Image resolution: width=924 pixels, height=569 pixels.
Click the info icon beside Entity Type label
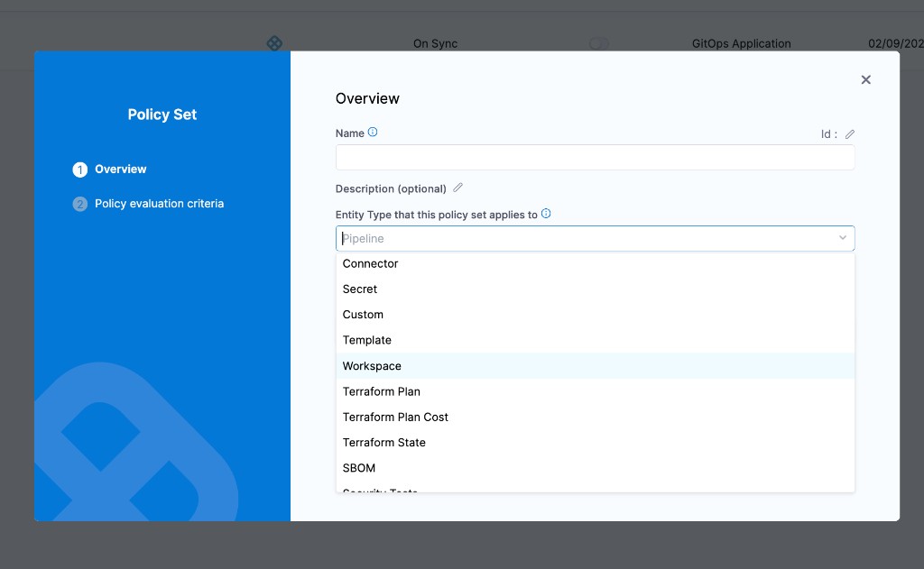pos(546,214)
